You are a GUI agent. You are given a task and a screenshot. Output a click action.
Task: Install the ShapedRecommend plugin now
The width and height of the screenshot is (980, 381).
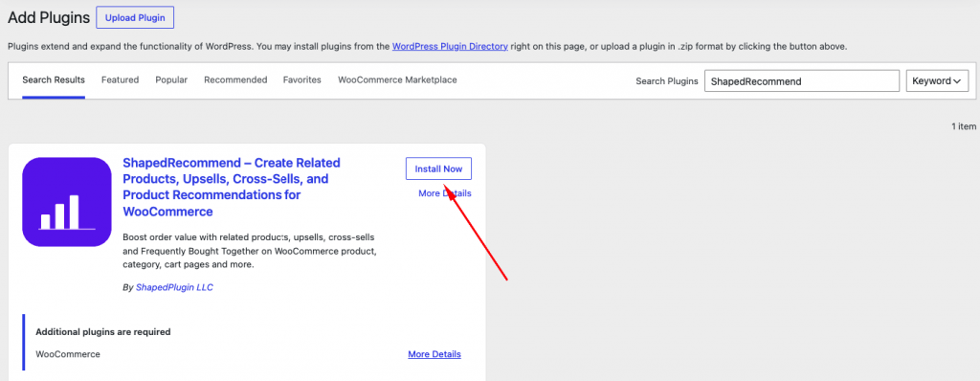pyautogui.click(x=438, y=168)
